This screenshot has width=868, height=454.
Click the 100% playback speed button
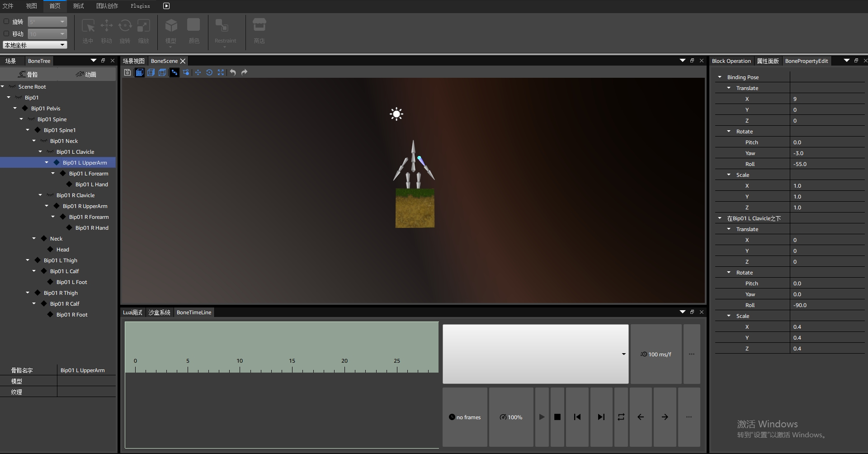coord(511,417)
